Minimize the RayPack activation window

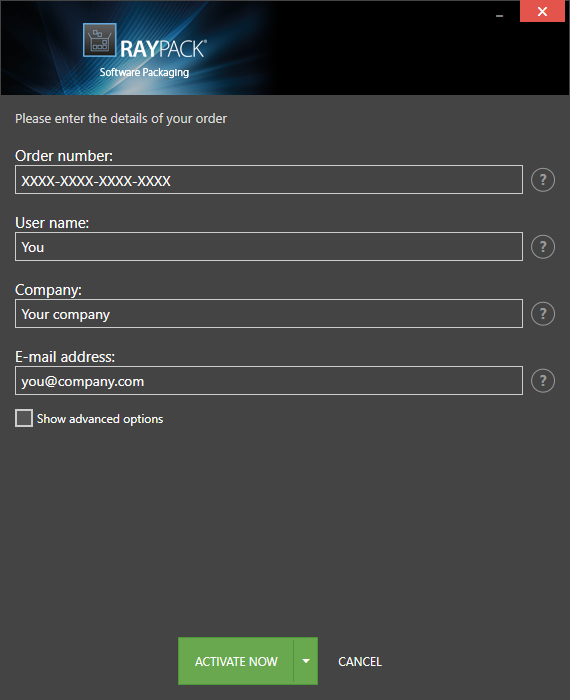(x=499, y=15)
